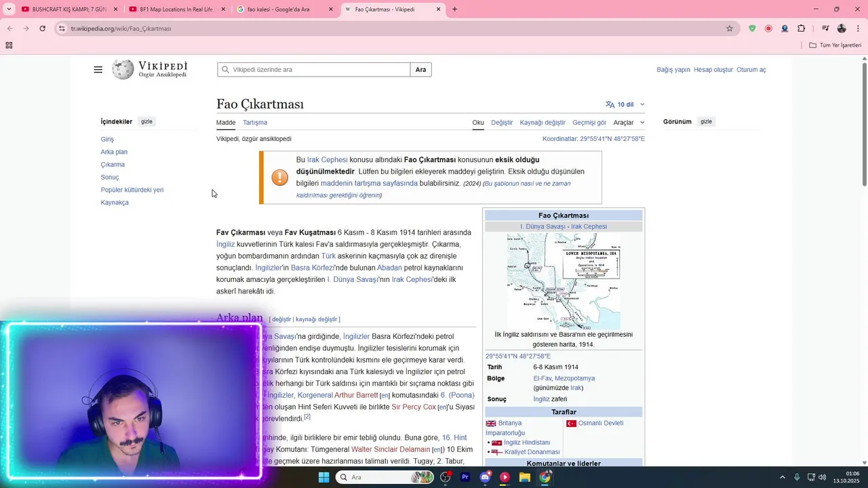Click the Hesap oluştur link

tap(713, 70)
